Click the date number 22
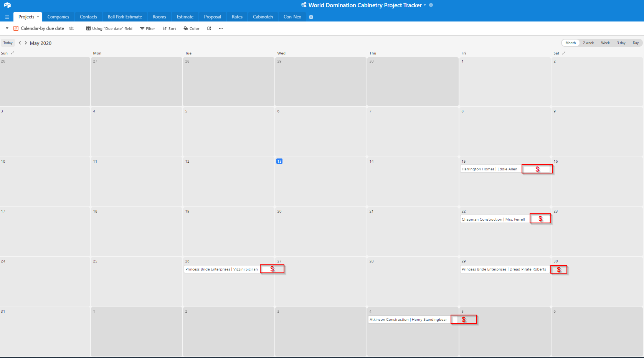The image size is (644, 358). pos(464,211)
